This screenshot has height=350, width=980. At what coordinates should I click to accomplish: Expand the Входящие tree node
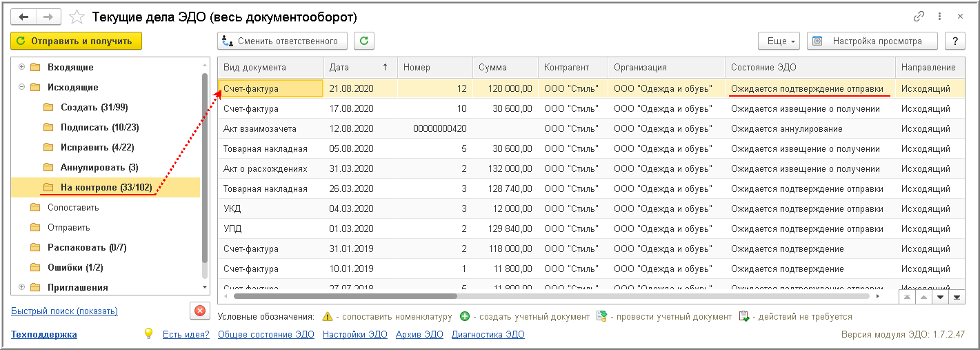22,67
